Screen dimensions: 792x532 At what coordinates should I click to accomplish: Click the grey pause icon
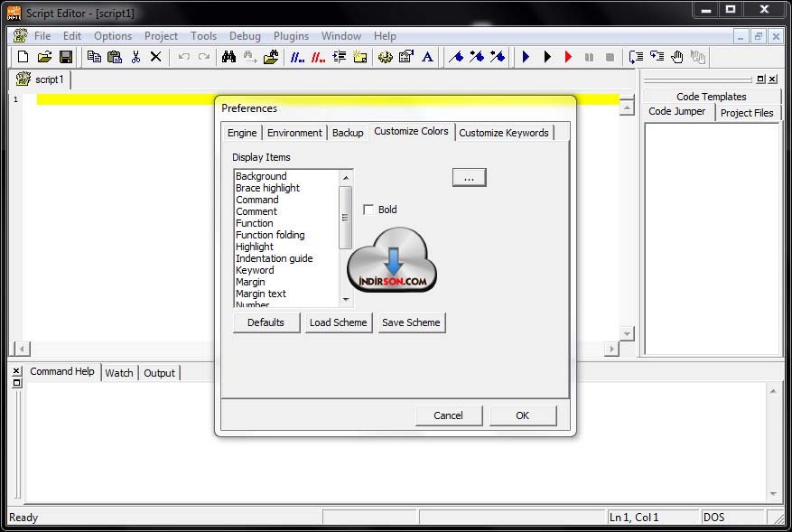[589, 57]
